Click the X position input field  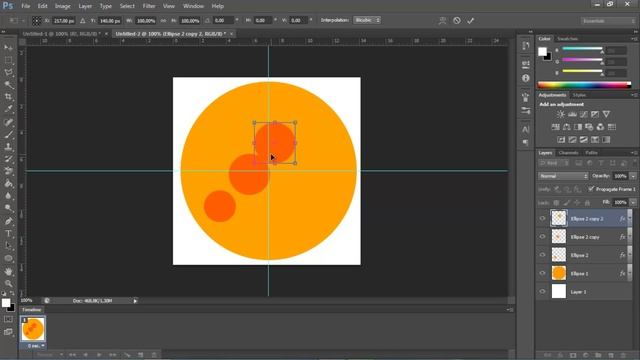point(64,20)
